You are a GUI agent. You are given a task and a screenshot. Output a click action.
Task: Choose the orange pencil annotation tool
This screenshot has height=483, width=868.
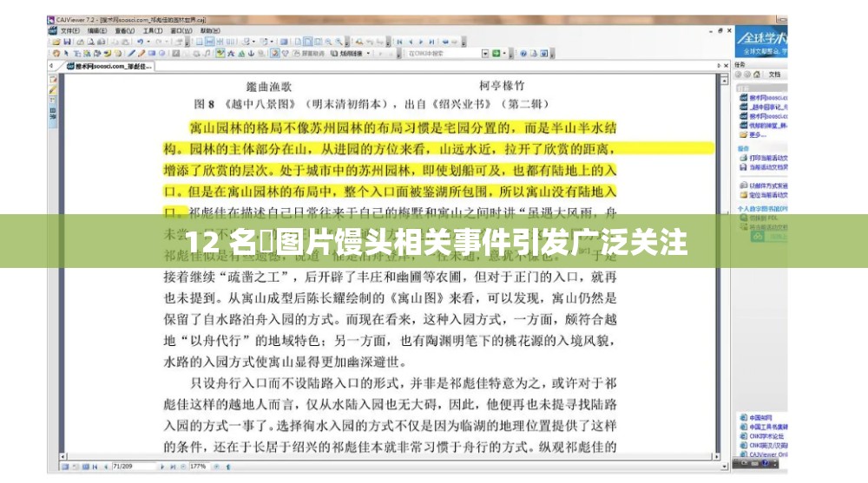[x=141, y=54]
